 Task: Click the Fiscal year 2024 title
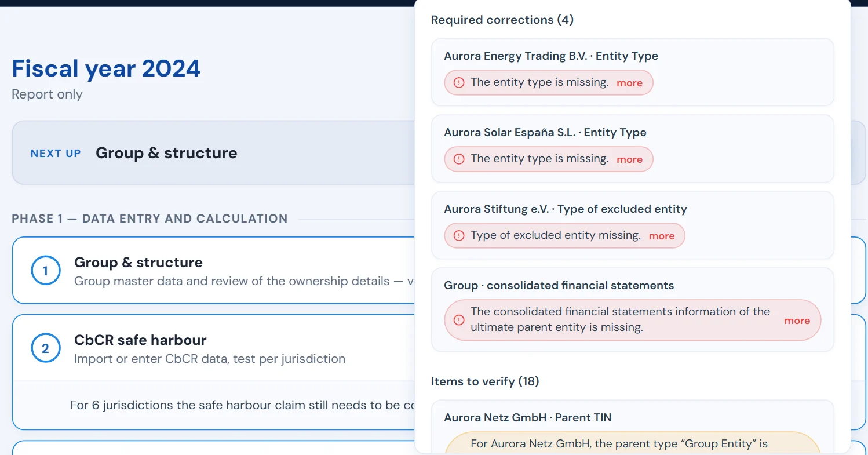coord(106,68)
